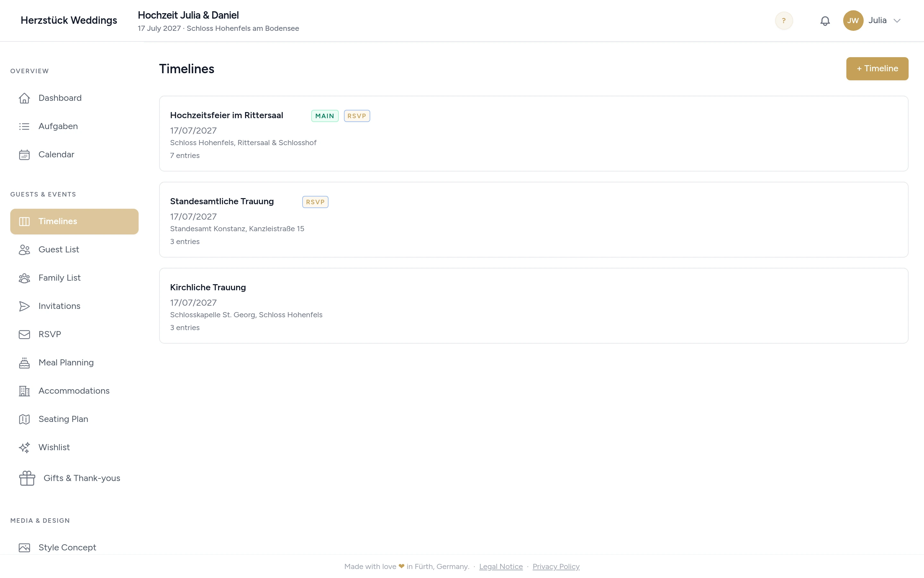Image resolution: width=924 pixels, height=578 pixels.
Task: Open Kirchliche Trauung timeline
Action: (x=534, y=305)
